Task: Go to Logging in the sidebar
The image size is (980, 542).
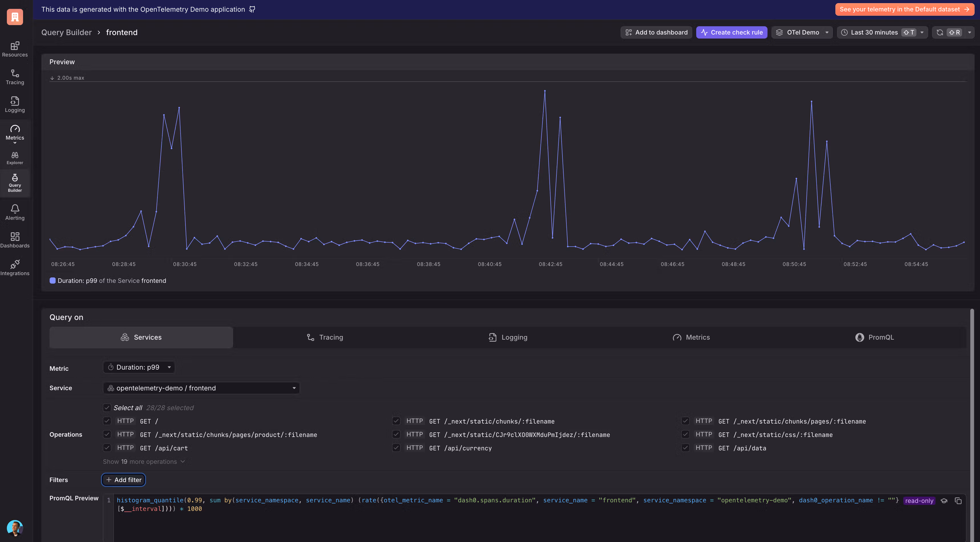Action: [15, 104]
